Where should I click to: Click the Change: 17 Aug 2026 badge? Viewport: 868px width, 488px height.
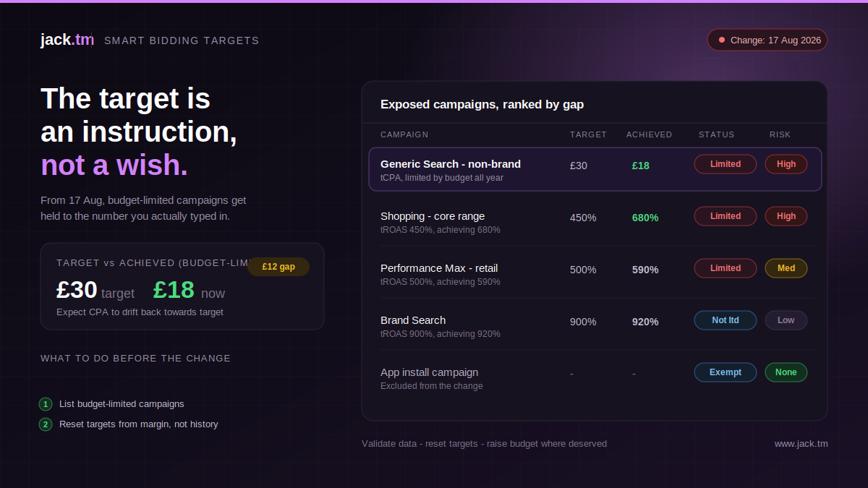(x=767, y=40)
